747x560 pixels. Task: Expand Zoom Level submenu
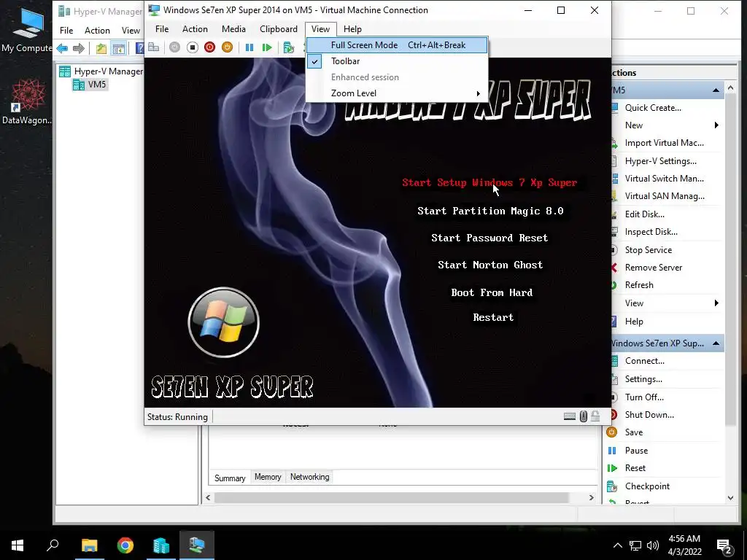point(397,93)
